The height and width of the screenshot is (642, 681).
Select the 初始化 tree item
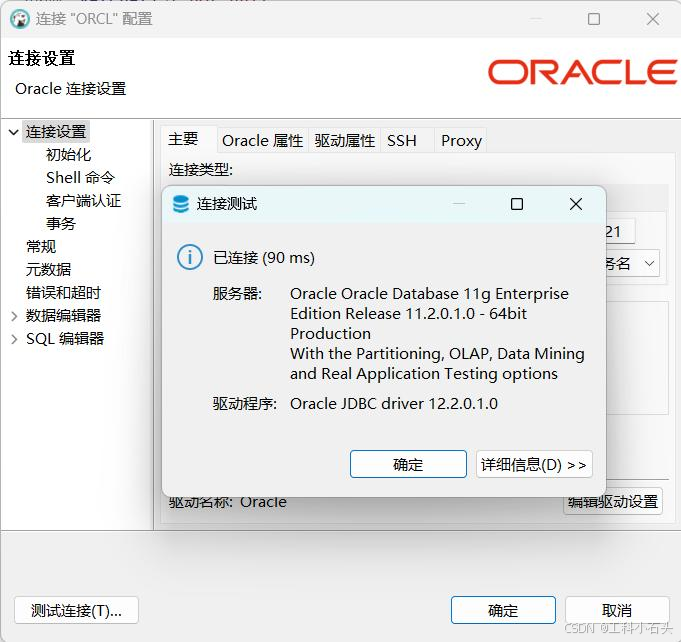click(x=69, y=155)
